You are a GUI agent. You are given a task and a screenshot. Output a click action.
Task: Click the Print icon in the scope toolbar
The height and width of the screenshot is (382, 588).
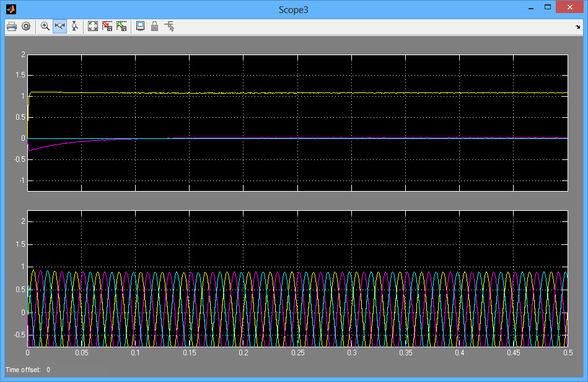11,26
